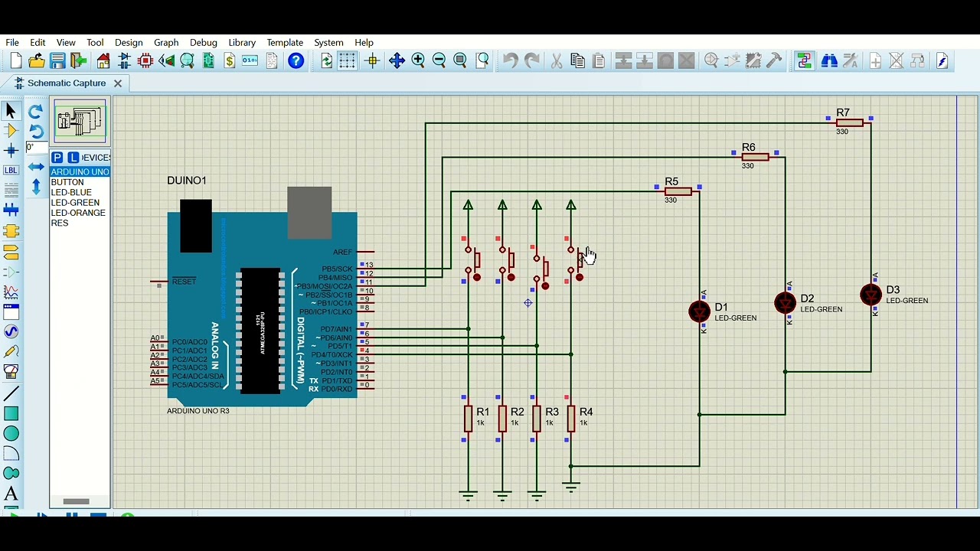980x551 pixels.
Task: Click the overview thumbnail of the schematic
Action: 80,121
